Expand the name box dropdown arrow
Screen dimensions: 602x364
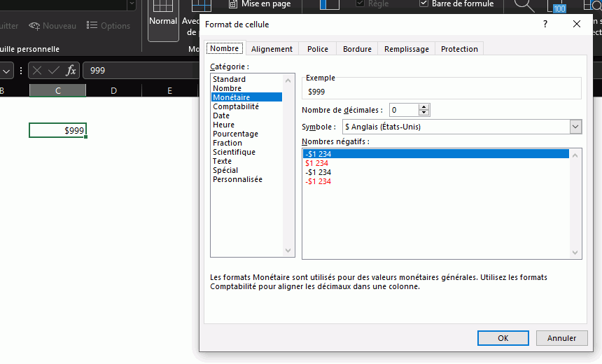pyautogui.click(x=6, y=71)
